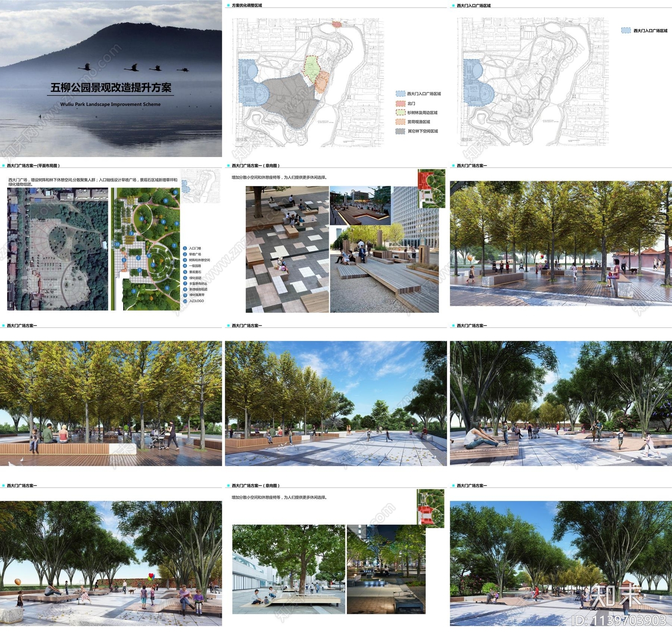
Task: Click the gray 其它林下空间区域 legend swatch
Action: [400, 131]
